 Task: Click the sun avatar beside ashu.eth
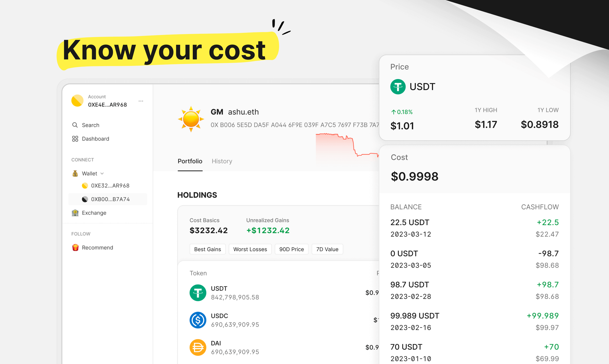tap(191, 119)
